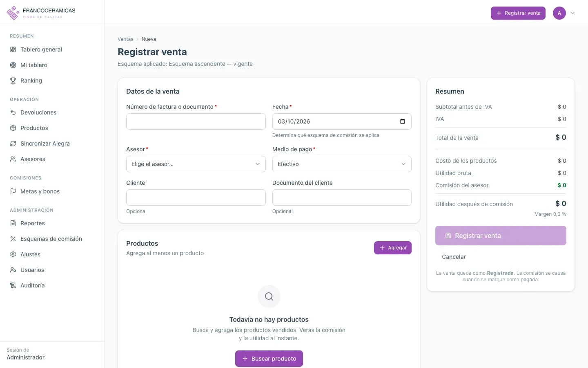Click the Mi tablero target icon

[x=13, y=65]
